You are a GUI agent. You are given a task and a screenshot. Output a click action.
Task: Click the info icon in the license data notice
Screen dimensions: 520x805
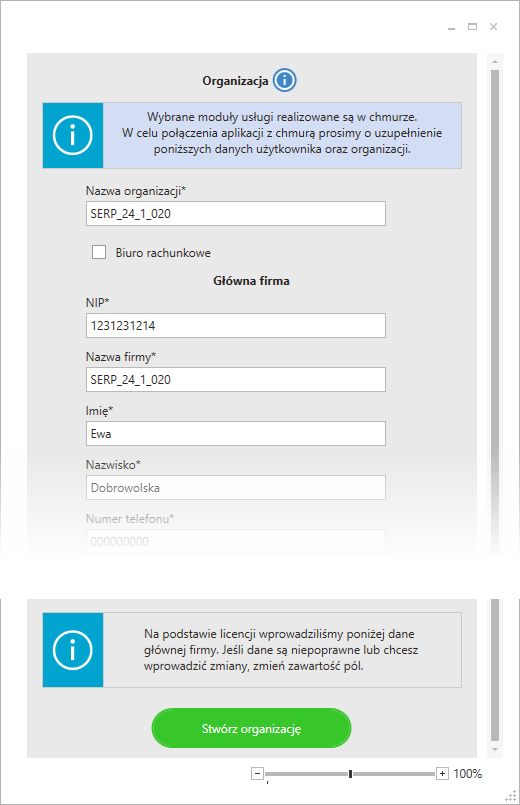(72, 649)
